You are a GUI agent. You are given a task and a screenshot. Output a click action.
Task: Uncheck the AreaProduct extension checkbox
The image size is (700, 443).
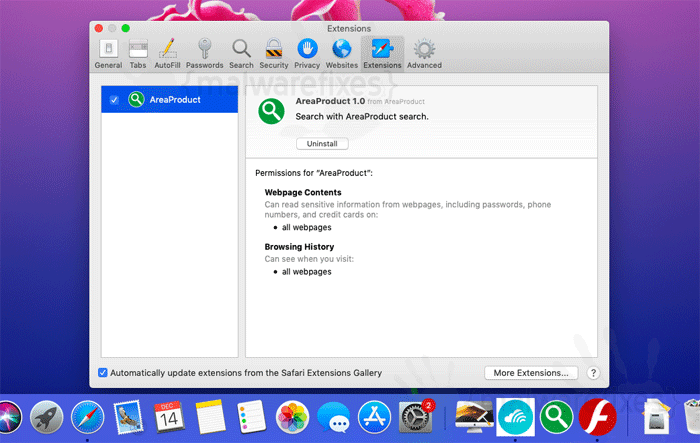[114, 100]
